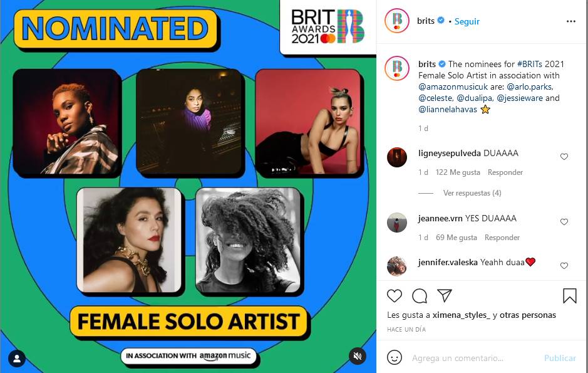Click the brits profile avatar in header

[397, 21]
